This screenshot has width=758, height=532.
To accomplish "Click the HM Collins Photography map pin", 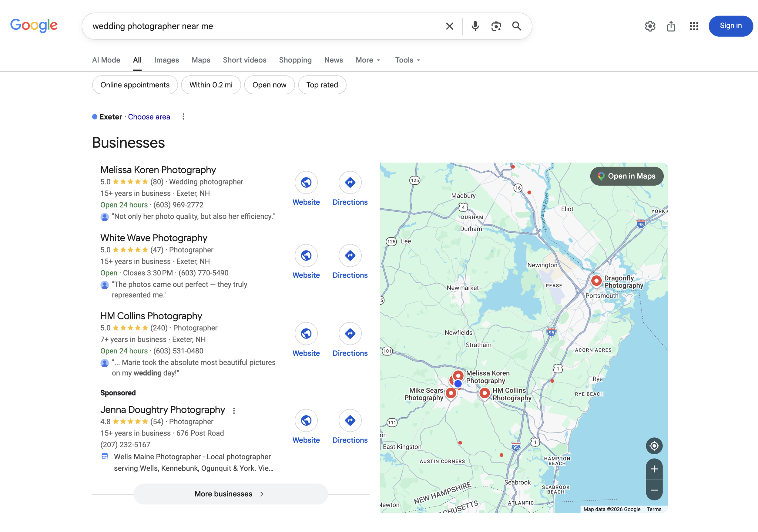I will coord(484,394).
